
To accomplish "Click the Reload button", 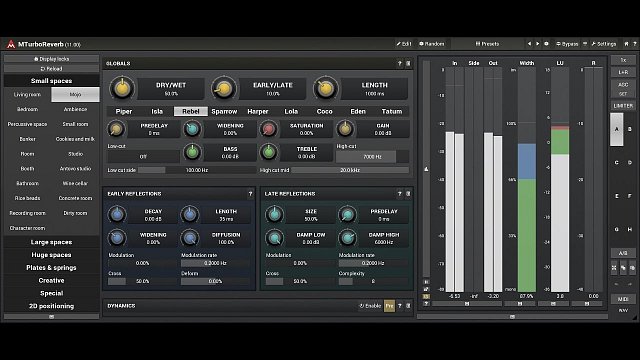I will [x=51, y=69].
